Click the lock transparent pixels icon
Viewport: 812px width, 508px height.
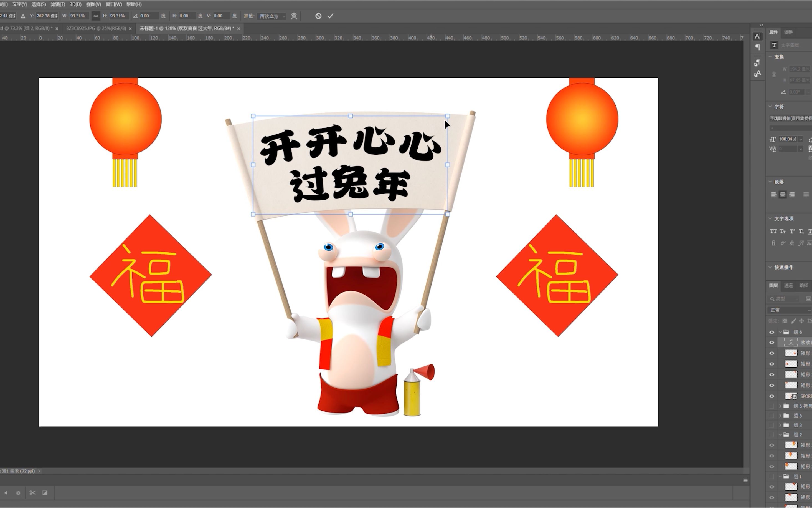coord(785,321)
